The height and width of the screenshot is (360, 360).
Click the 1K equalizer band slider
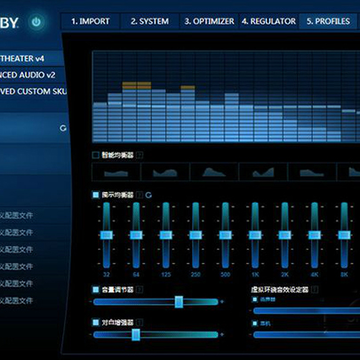(255, 235)
